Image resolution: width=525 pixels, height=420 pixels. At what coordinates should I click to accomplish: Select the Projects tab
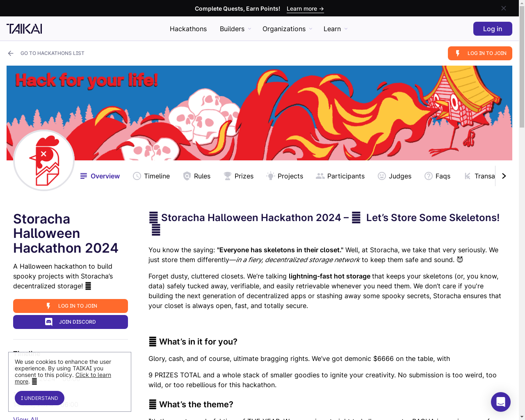(x=285, y=176)
